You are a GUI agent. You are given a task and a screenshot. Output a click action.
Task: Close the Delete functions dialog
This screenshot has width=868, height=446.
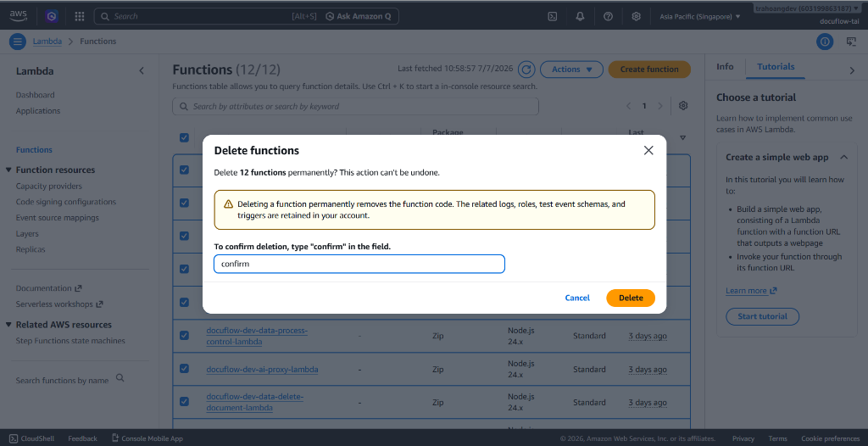[x=648, y=150]
